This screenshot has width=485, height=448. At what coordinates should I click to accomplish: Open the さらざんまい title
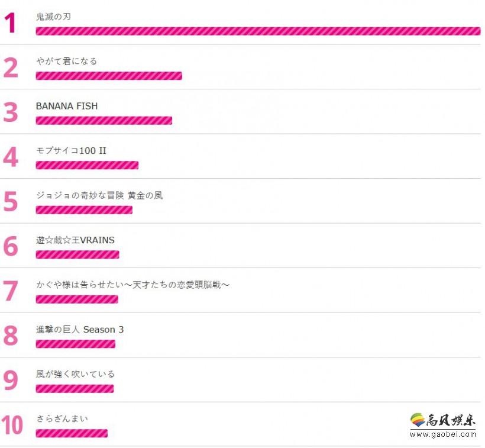(x=62, y=418)
